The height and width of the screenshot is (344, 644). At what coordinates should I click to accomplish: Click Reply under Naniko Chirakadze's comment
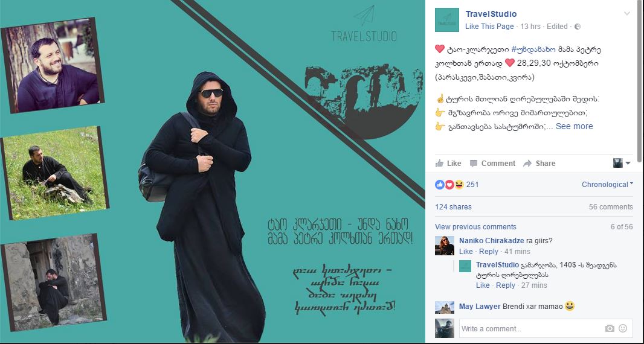pos(488,252)
